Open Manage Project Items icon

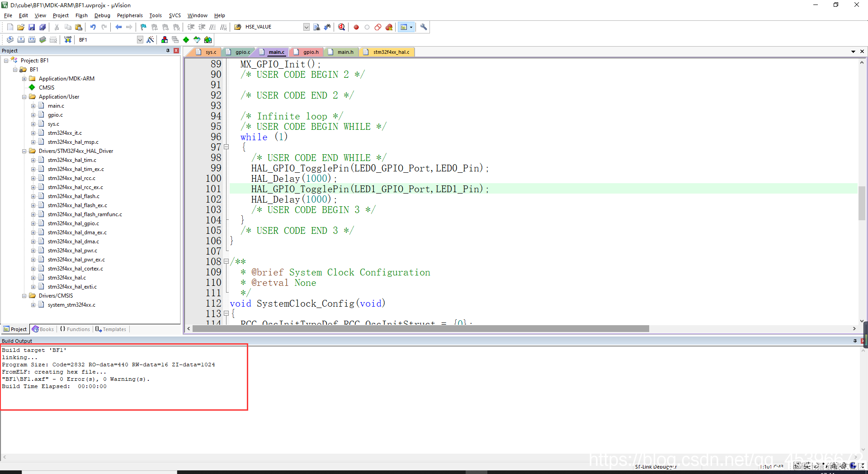165,40
